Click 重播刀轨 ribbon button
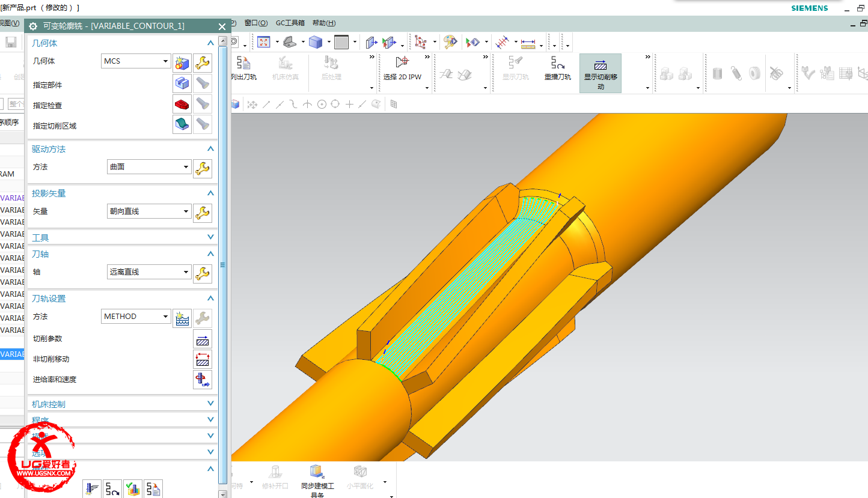 pos(557,68)
